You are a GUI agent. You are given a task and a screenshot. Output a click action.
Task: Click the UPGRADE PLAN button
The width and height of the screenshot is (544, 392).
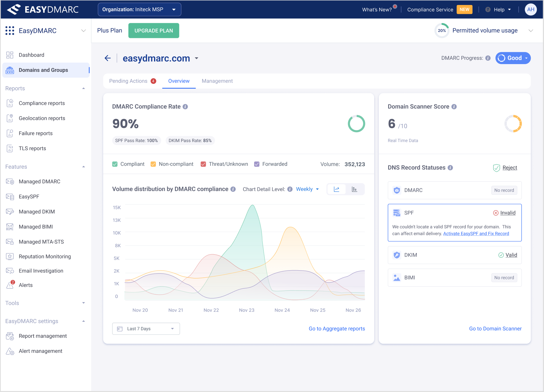click(x=153, y=31)
